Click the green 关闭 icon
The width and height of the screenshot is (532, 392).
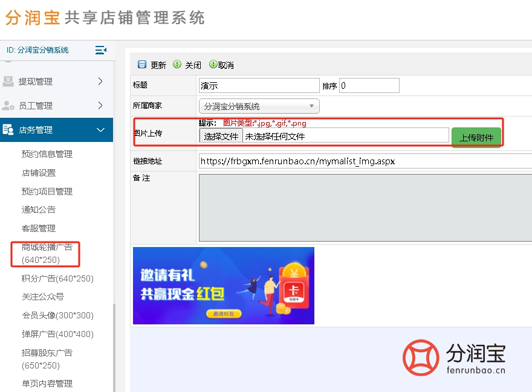177,65
